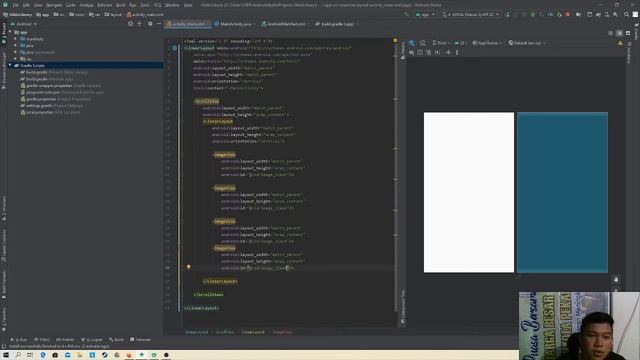
Task: Click the gutter icon beside the LinearLayout line
Action: pyautogui.click(x=174, y=48)
